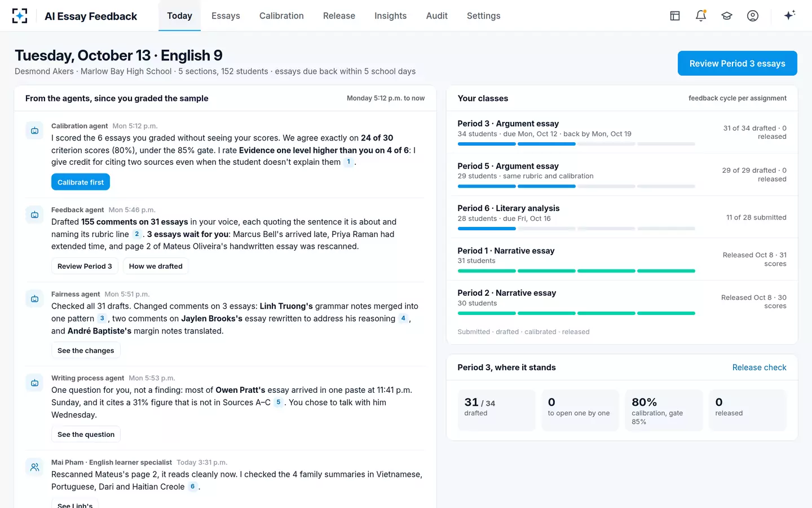Open footnote reference 6 after 'Haitian Creole'
Viewport: 812px width, 508px height.
[x=192, y=487]
